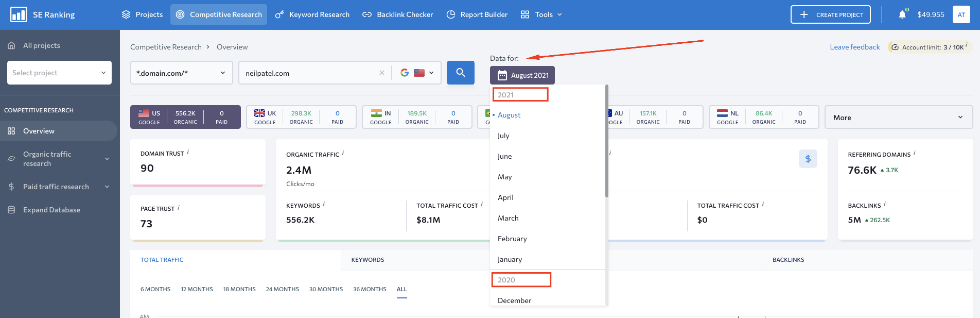Image resolution: width=980 pixels, height=318 pixels.
Task: Click the Leave feedback link
Action: [x=855, y=47]
